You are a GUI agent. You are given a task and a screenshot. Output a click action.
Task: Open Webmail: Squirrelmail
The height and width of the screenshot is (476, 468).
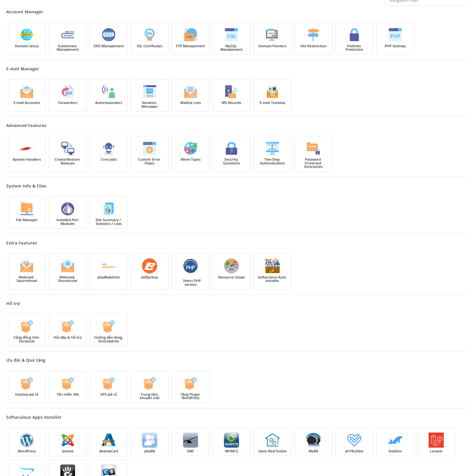pos(27,271)
